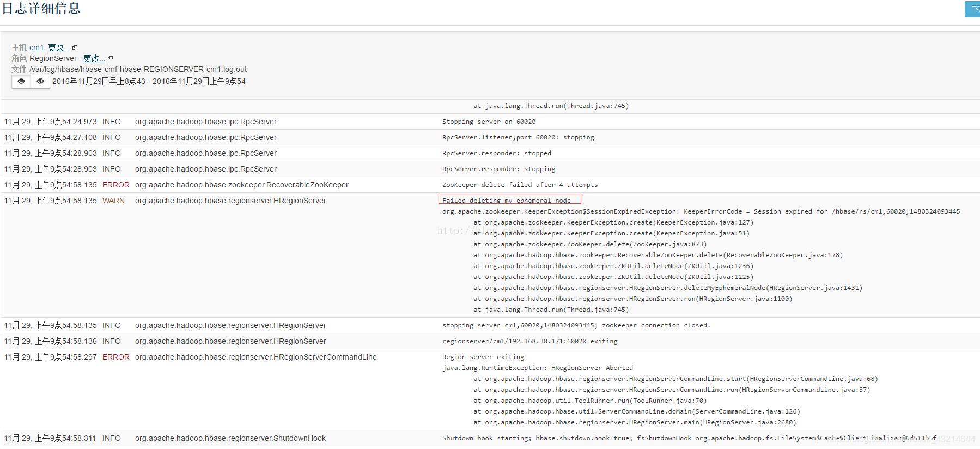Click the 'Region server exiting' message

pyautogui.click(x=483, y=357)
